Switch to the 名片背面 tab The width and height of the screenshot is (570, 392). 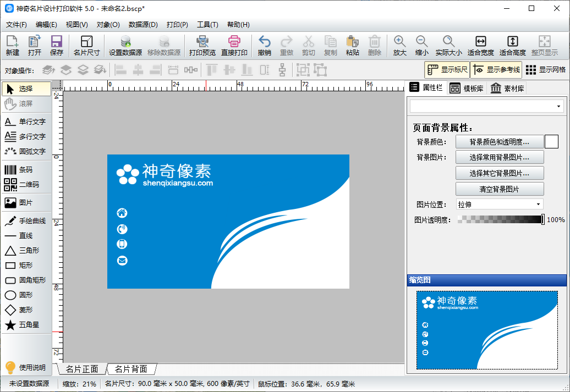pyautogui.click(x=131, y=369)
